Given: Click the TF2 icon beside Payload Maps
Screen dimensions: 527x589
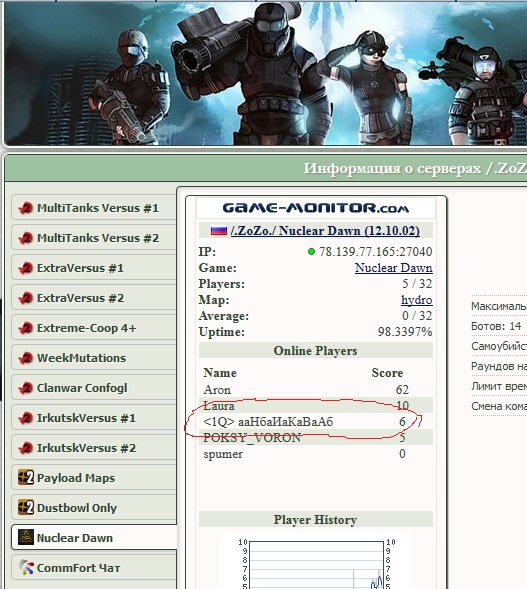Looking at the screenshot, I should coord(26,477).
